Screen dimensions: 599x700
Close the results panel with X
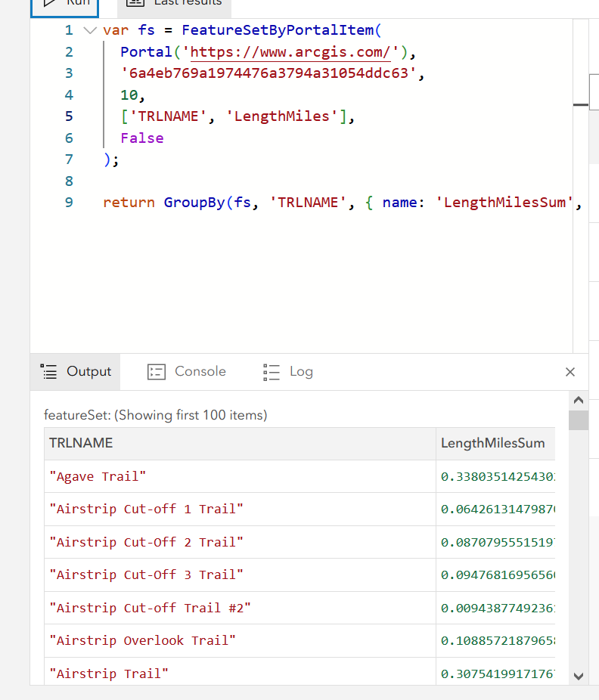(x=570, y=372)
